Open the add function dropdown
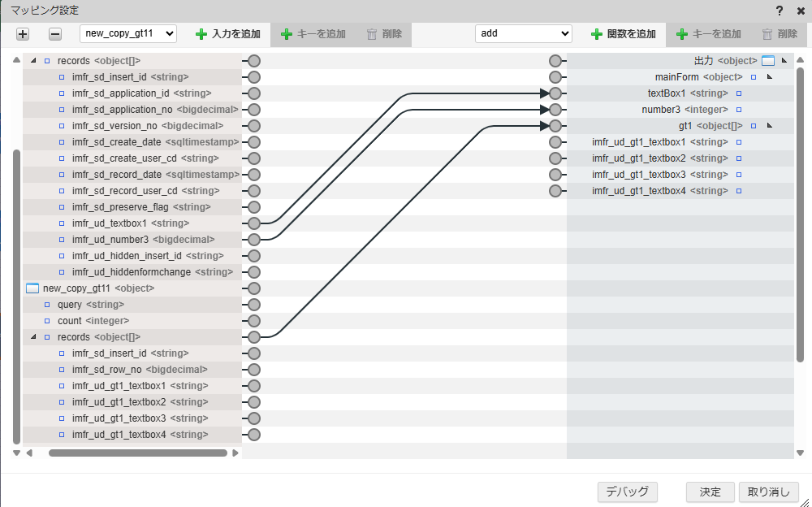812x507 pixels. click(x=524, y=33)
